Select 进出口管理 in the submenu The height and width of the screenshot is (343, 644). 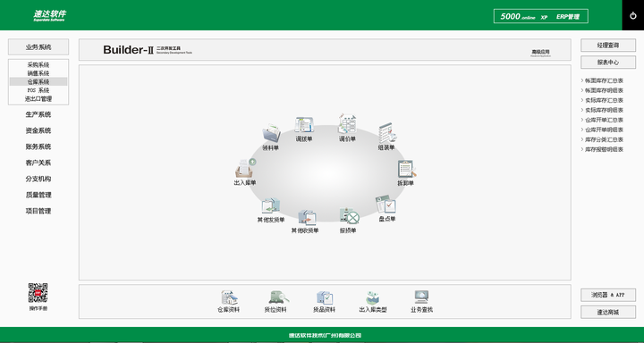click(38, 99)
